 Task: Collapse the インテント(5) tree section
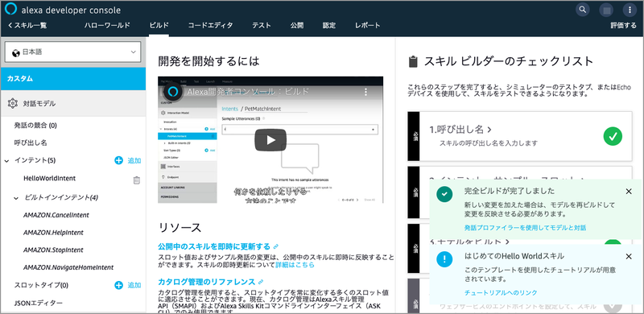tap(6, 161)
